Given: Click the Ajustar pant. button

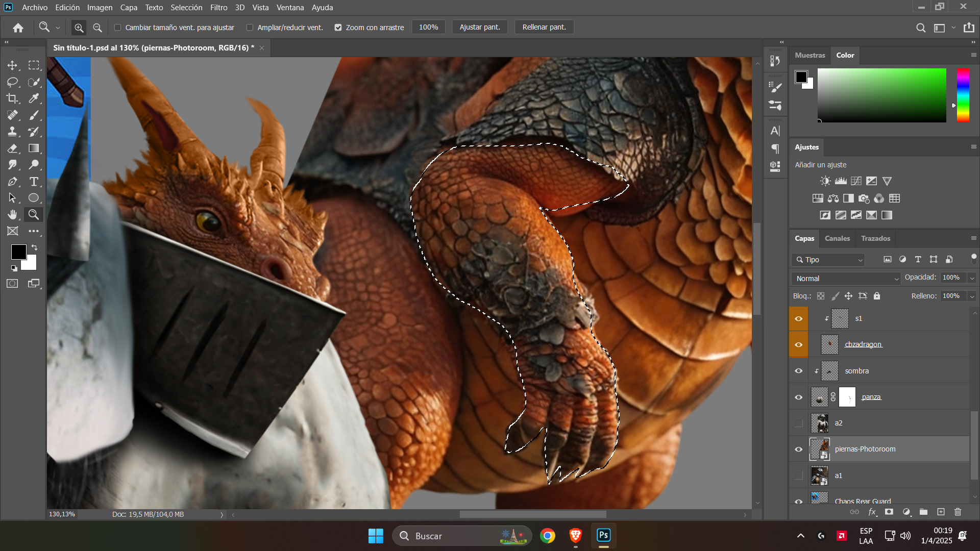Looking at the screenshot, I should pos(480,28).
